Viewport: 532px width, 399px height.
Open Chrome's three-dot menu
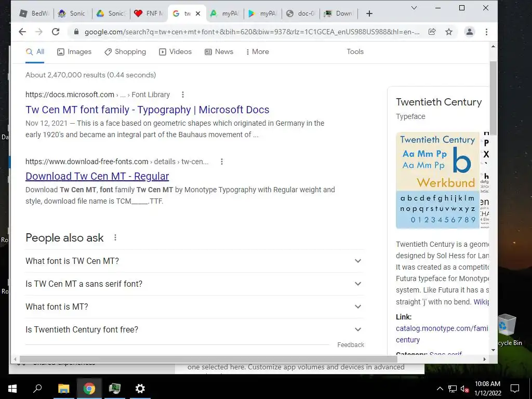tap(486, 32)
